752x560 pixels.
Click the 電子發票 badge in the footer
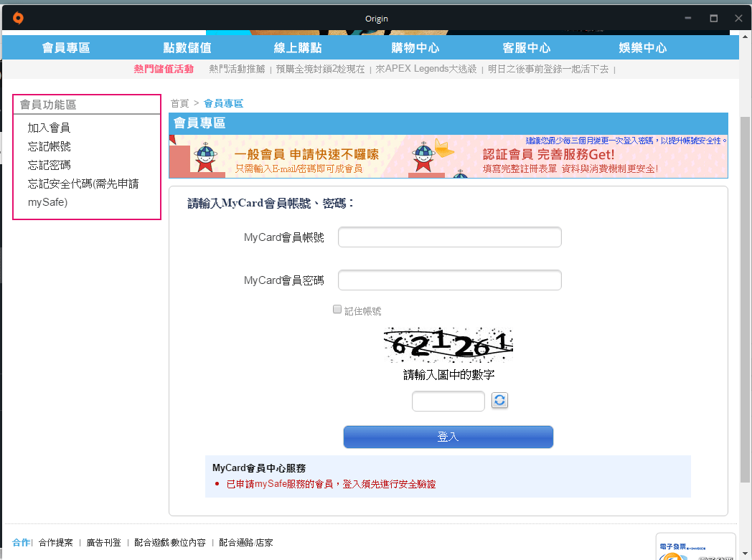695,547
